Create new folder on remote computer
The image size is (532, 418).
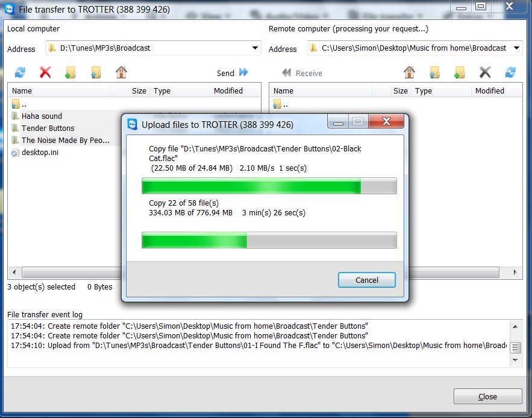click(x=460, y=72)
